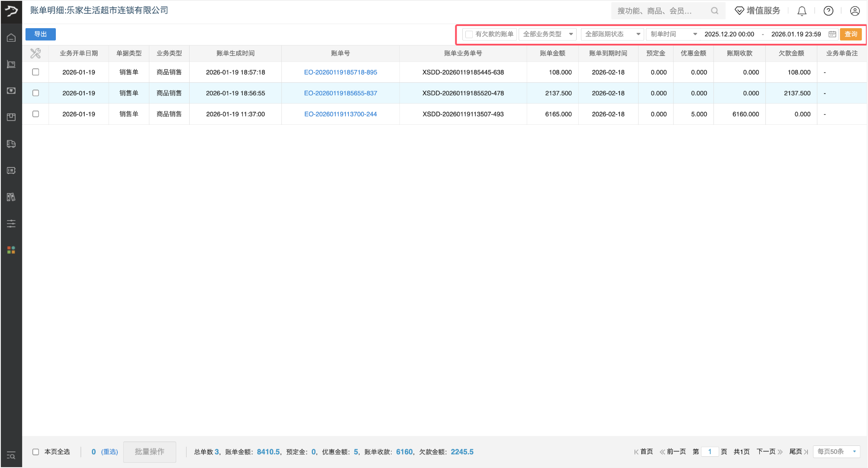Click the notification bell icon
868x468 pixels.
802,11
